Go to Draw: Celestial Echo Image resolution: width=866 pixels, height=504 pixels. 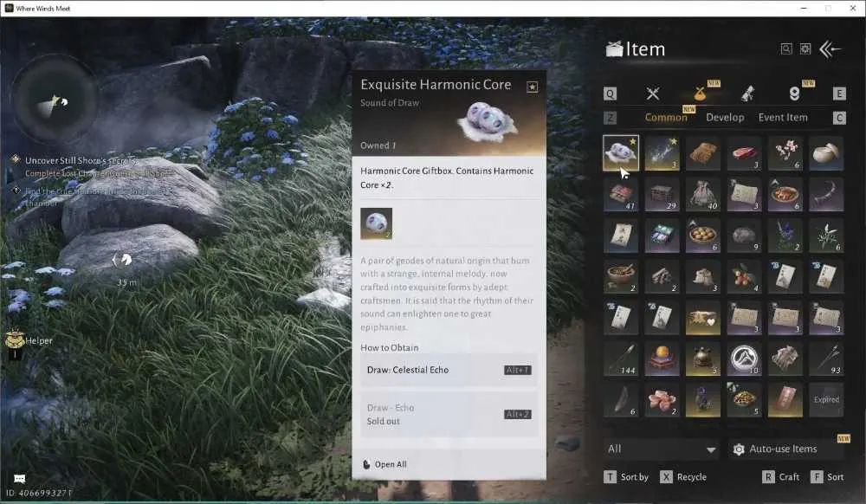coord(449,370)
